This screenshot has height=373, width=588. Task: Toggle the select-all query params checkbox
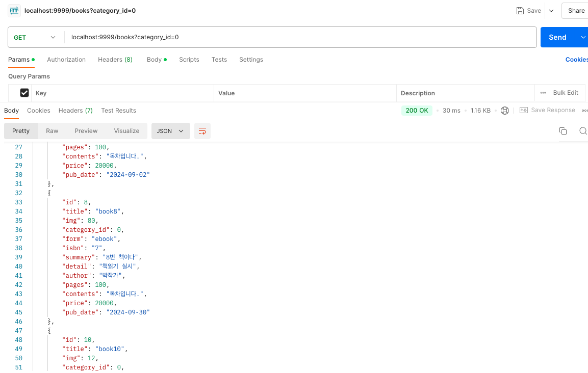click(x=24, y=93)
